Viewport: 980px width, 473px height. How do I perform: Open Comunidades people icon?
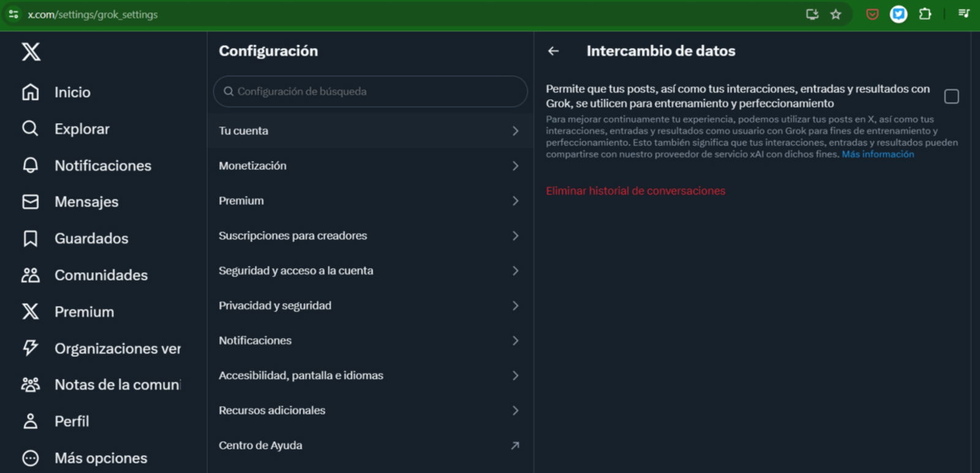tap(31, 275)
